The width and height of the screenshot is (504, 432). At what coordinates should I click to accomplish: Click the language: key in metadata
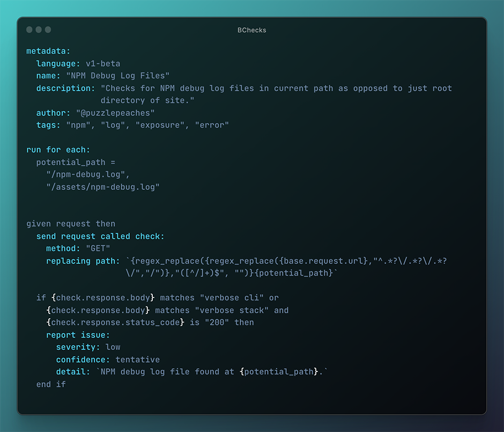[x=58, y=64]
